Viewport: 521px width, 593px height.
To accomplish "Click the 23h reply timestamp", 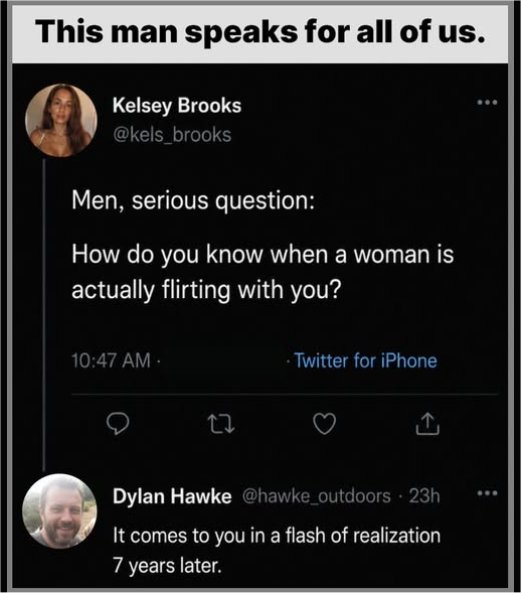I will click(x=425, y=496).
